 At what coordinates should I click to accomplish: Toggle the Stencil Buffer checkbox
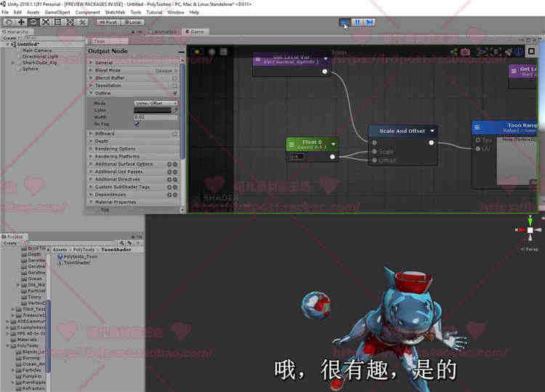175,78
